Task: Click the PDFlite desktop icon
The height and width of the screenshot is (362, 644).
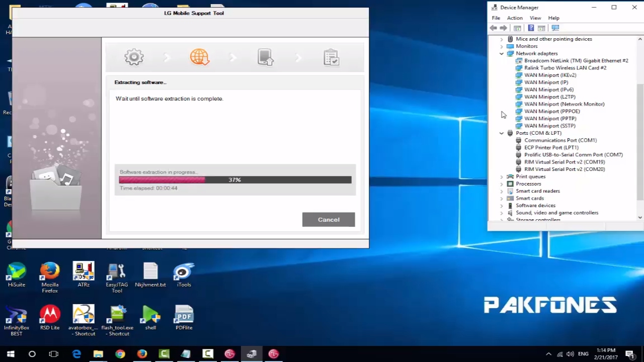Action: click(184, 318)
